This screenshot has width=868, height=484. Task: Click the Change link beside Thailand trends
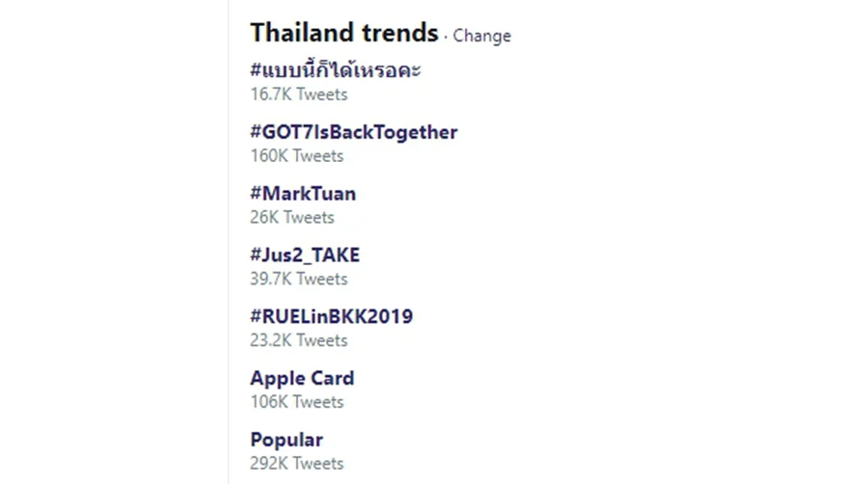(481, 36)
